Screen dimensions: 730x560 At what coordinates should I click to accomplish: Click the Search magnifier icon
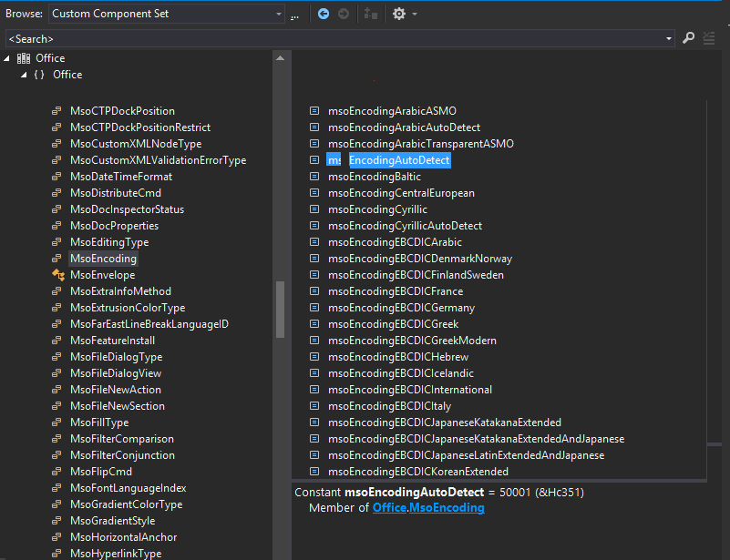coord(688,38)
